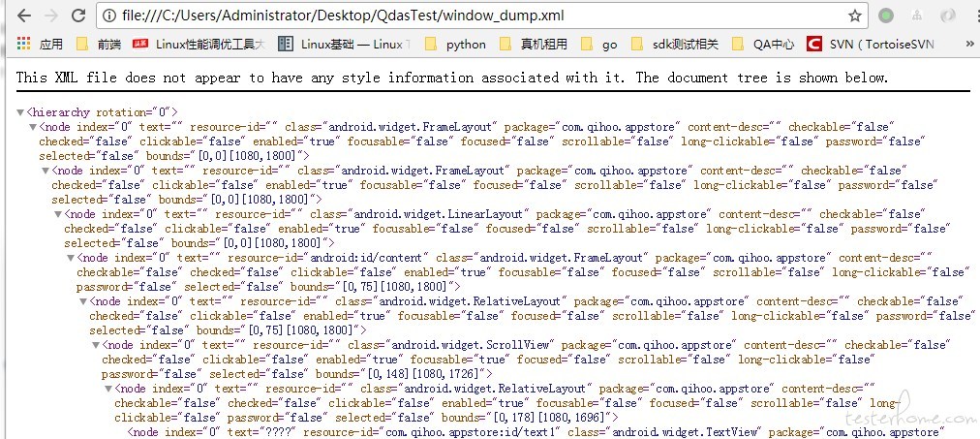Viewport: 980px width, 439px height.
Task: Open the python bookmark folder
Action: click(x=455, y=44)
